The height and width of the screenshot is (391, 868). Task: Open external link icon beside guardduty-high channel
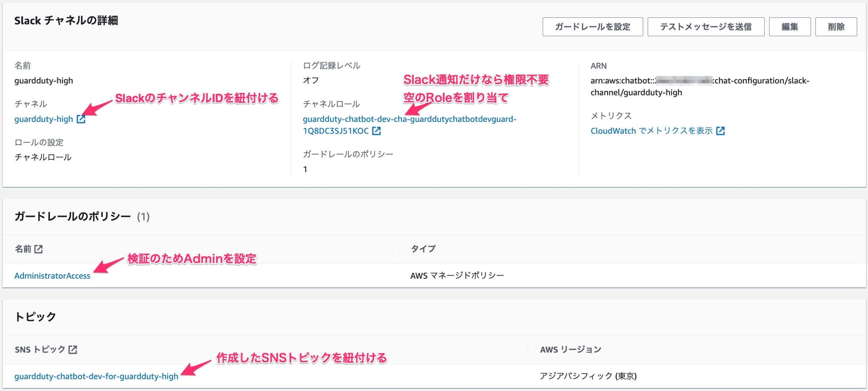(81, 119)
